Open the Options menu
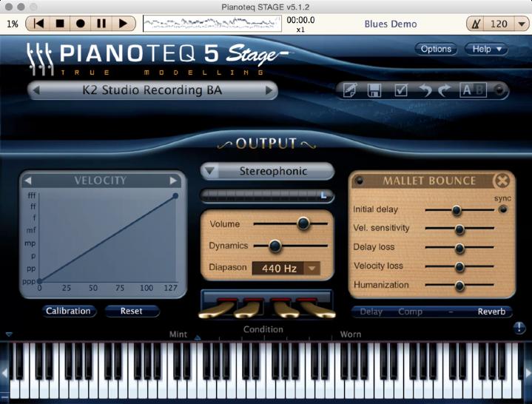This screenshot has height=404, width=532. click(x=436, y=49)
